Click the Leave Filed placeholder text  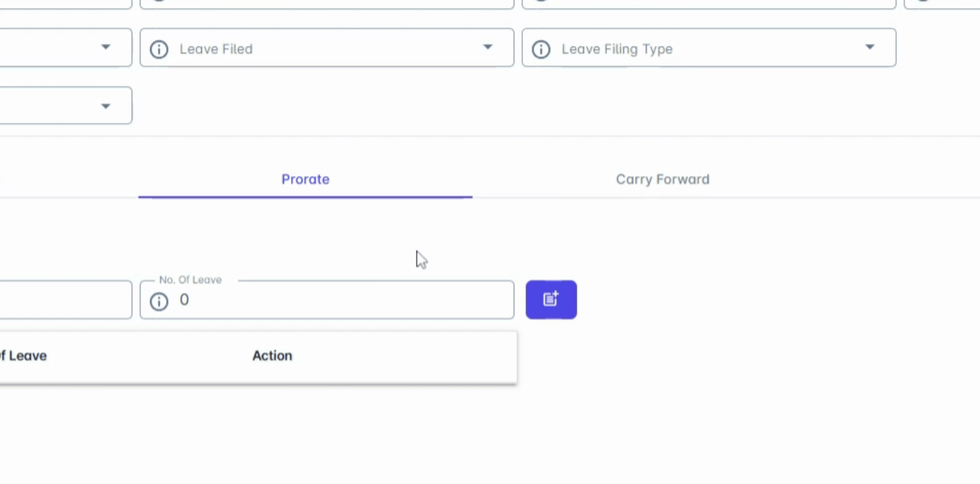pyautogui.click(x=216, y=49)
